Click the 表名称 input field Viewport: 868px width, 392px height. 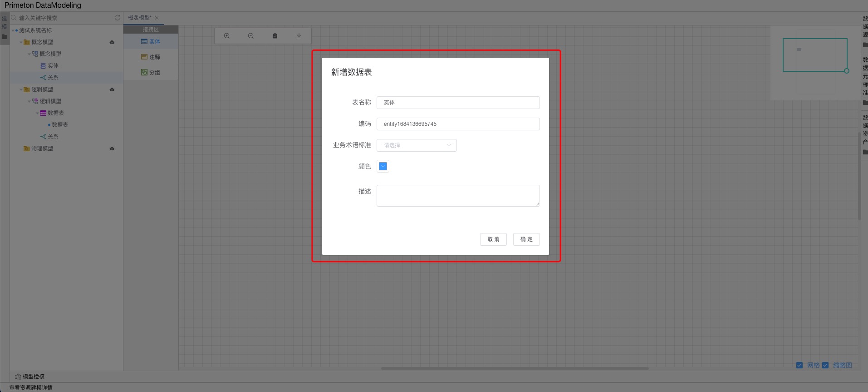point(458,103)
